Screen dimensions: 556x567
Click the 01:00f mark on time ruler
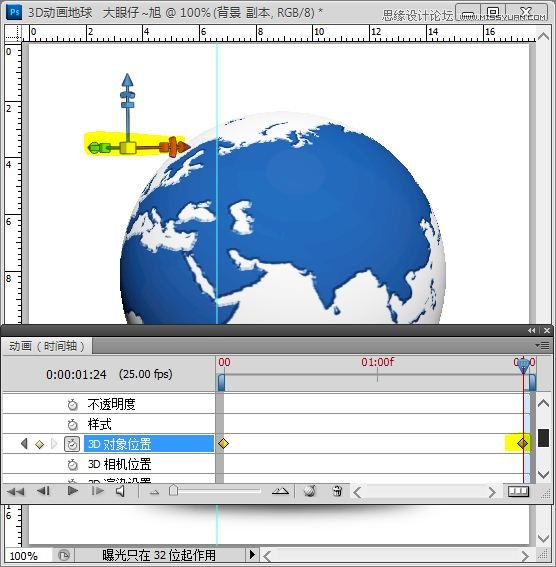point(377,362)
